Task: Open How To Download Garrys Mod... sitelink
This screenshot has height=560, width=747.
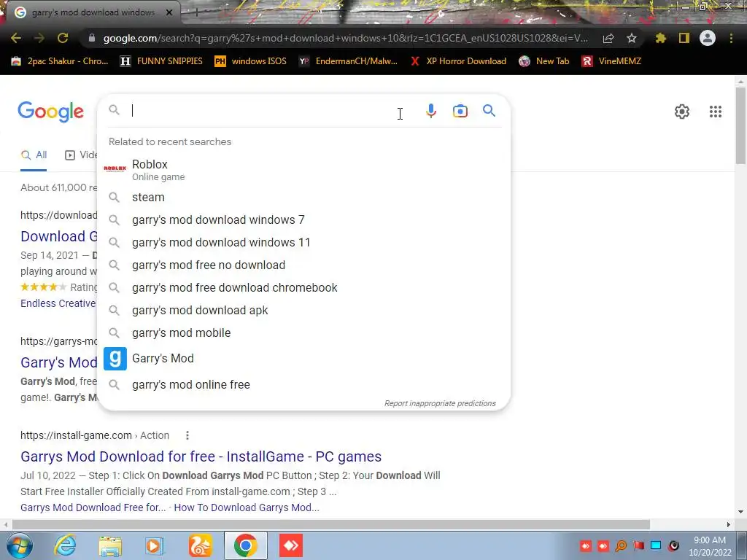Action: point(247,507)
